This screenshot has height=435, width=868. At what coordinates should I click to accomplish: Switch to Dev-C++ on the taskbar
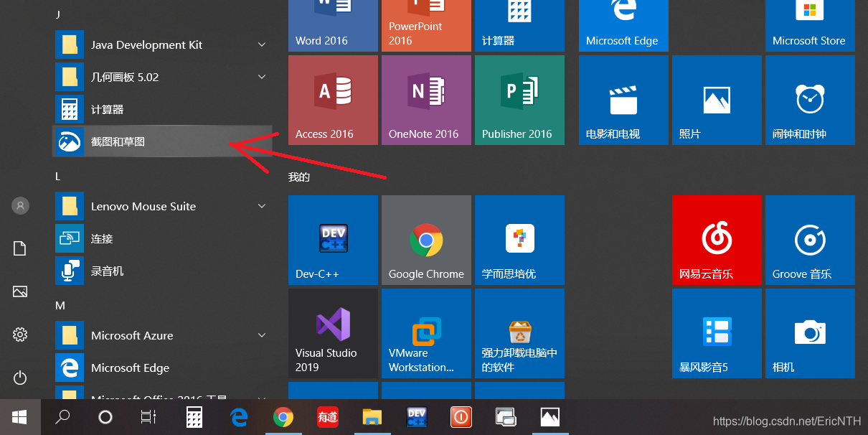417,416
